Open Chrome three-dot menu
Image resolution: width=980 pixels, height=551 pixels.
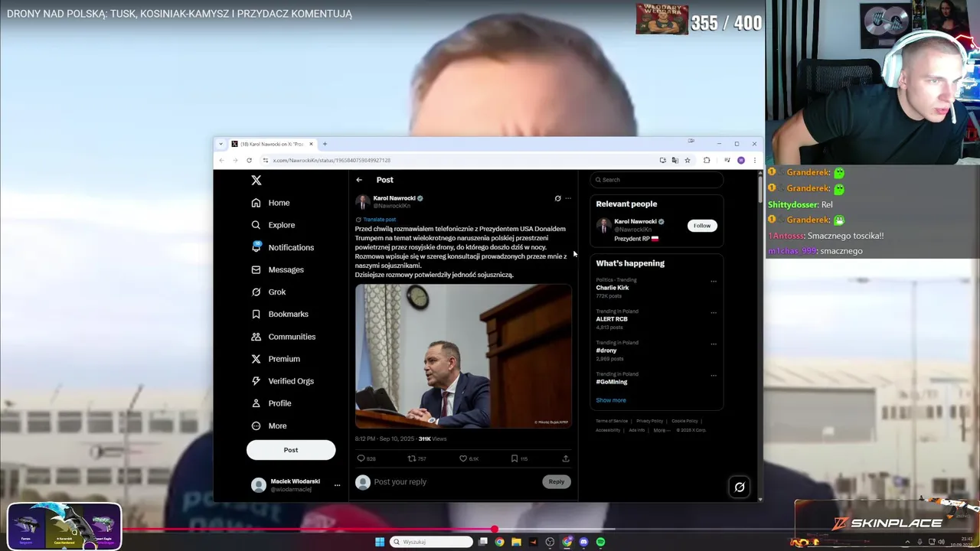coord(755,161)
